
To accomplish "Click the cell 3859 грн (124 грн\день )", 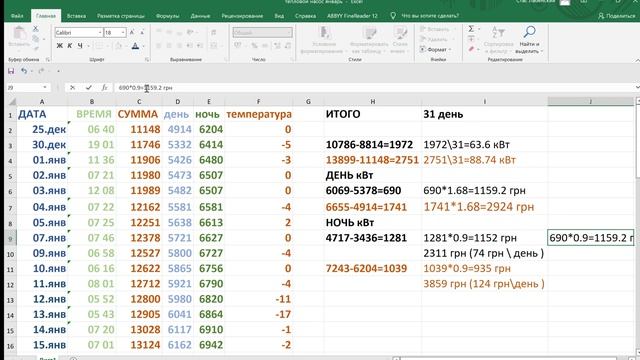I will [484, 284].
